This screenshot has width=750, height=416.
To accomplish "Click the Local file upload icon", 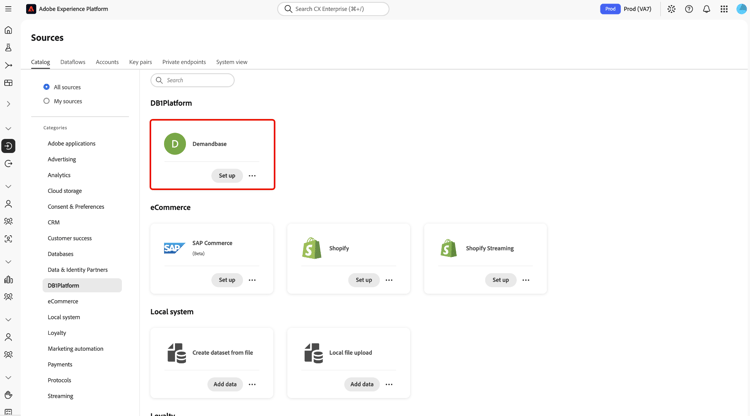I will pos(313,353).
